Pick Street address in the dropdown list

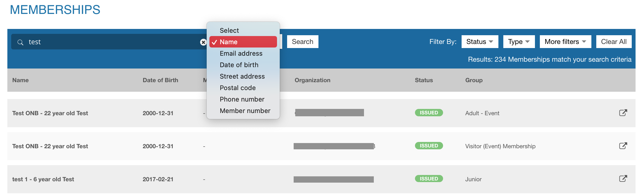coord(242,76)
